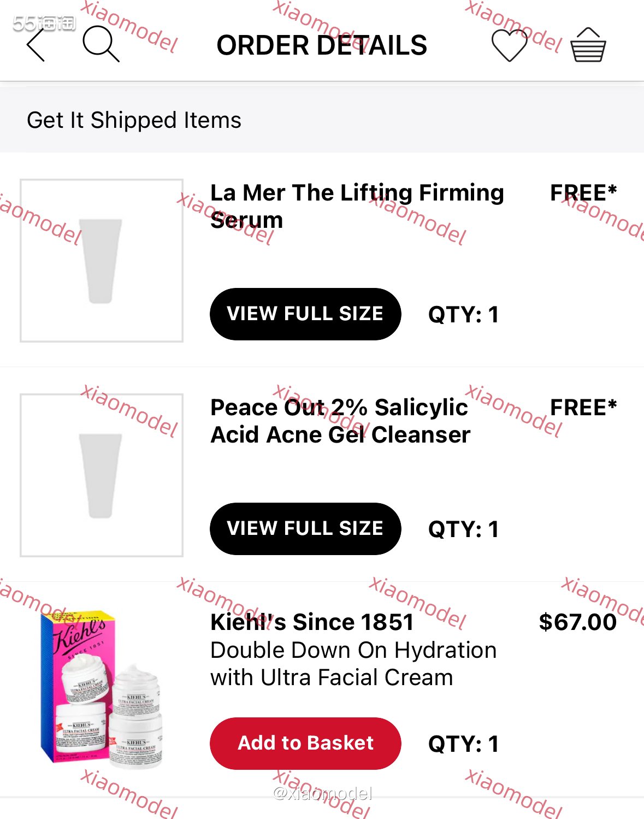Tap QTY: 1 beside Add to Basket
The width and height of the screenshot is (644, 819).
coord(463,744)
